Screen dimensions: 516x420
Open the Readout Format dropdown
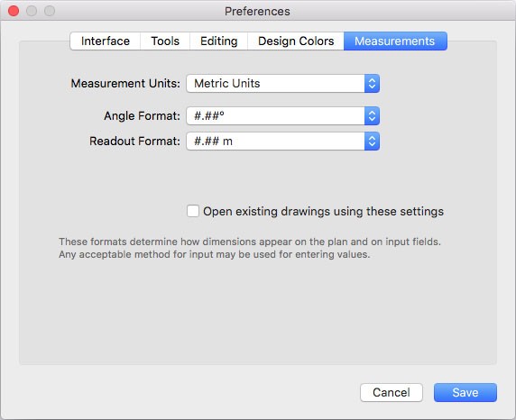point(282,142)
